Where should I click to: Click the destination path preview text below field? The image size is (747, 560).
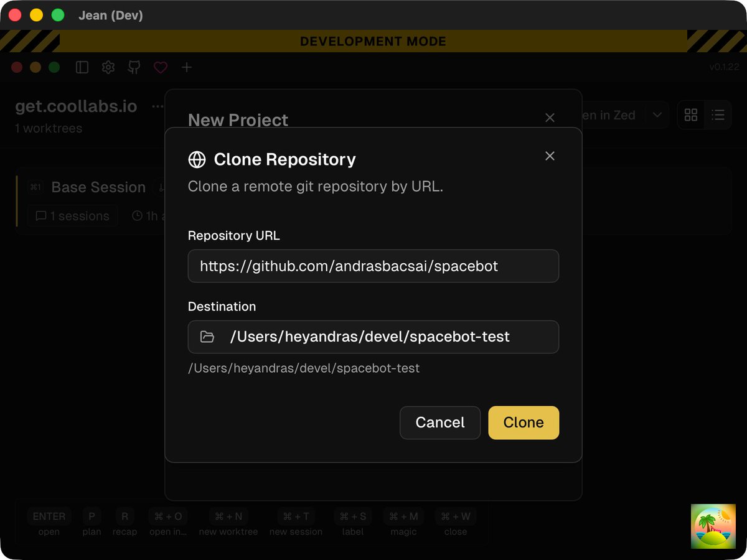[x=304, y=368]
